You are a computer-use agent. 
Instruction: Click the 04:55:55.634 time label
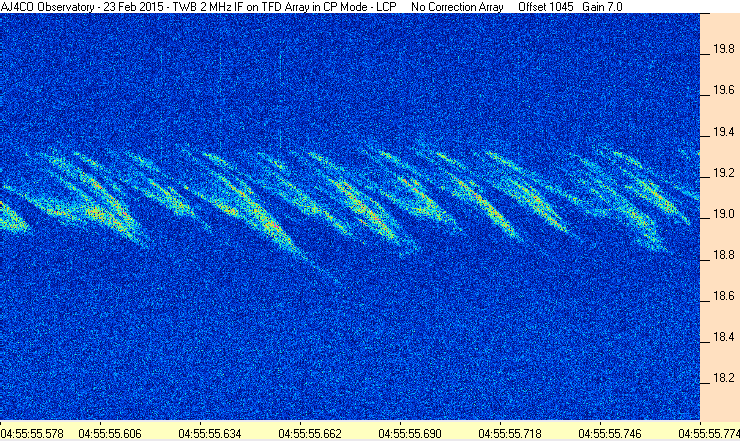tap(210, 433)
